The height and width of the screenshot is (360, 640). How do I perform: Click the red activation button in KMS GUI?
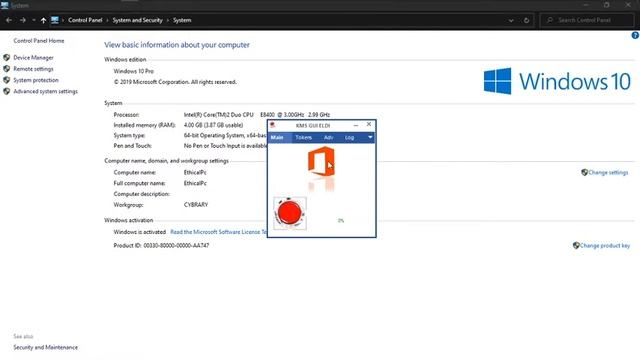coord(290,213)
